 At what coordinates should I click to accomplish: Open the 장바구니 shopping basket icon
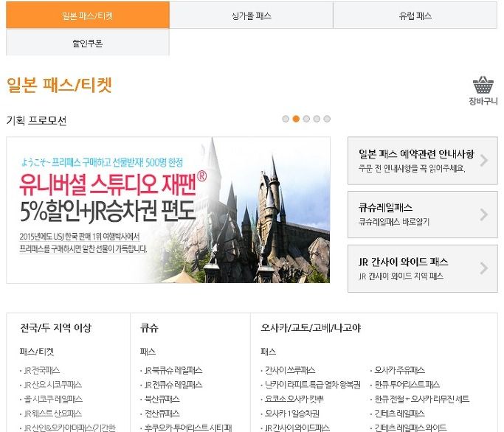[x=483, y=90]
